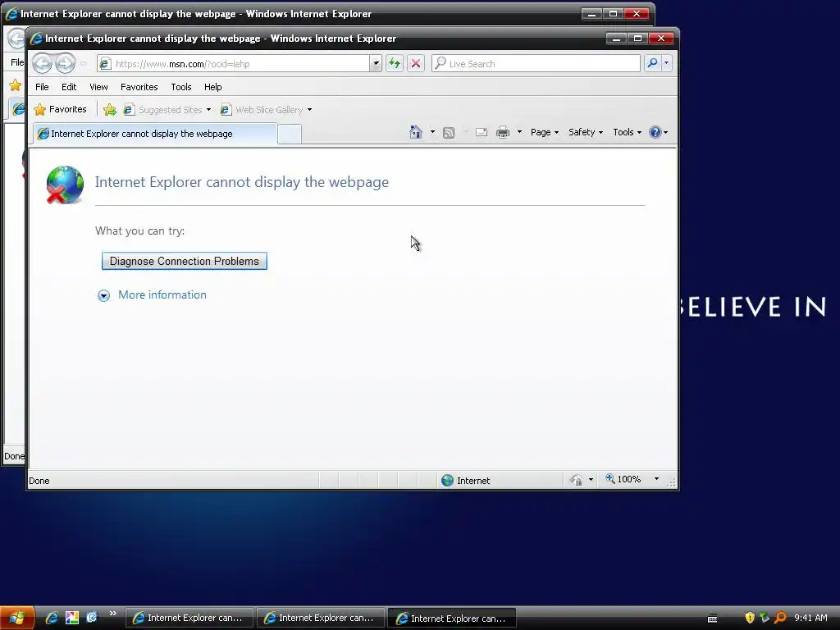Open the Favorites menu in menu bar
This screenshot has height=630, width=840.
pos(139,87)
